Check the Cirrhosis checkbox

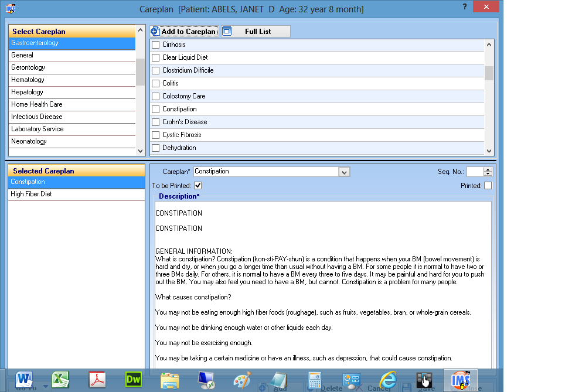tap(156, 45)
